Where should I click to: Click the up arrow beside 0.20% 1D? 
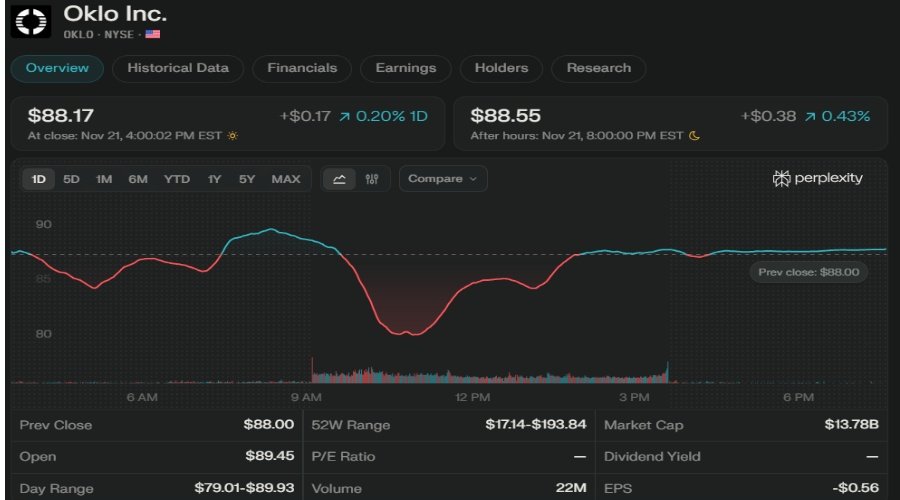pos(344,117)
